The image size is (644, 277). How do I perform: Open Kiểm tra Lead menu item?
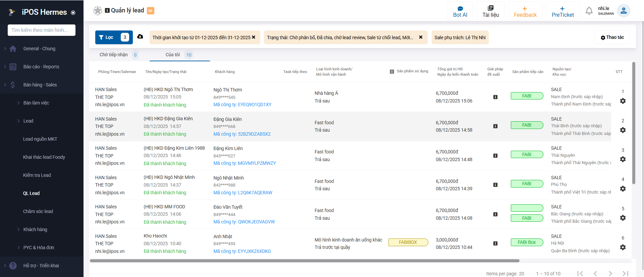point(37,175)
